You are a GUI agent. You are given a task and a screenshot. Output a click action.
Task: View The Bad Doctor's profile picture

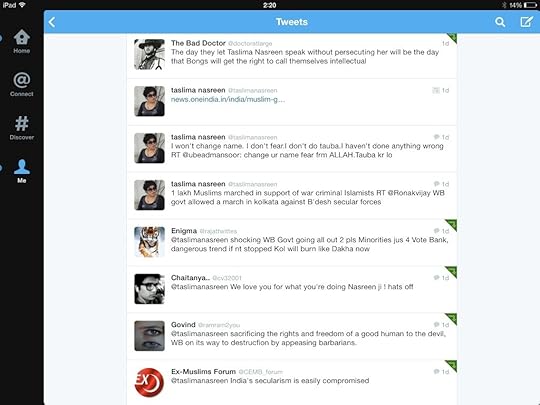coord(149,54)
